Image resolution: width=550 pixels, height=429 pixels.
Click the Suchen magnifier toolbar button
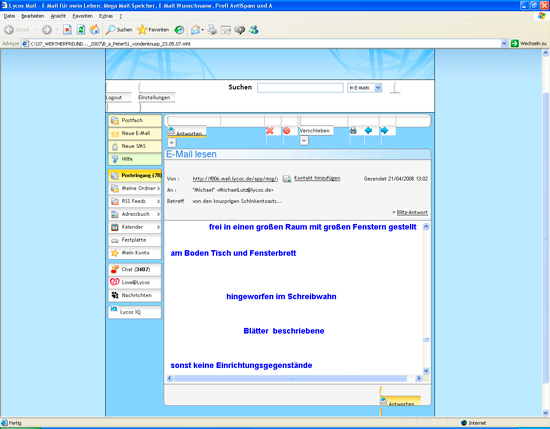119,30
